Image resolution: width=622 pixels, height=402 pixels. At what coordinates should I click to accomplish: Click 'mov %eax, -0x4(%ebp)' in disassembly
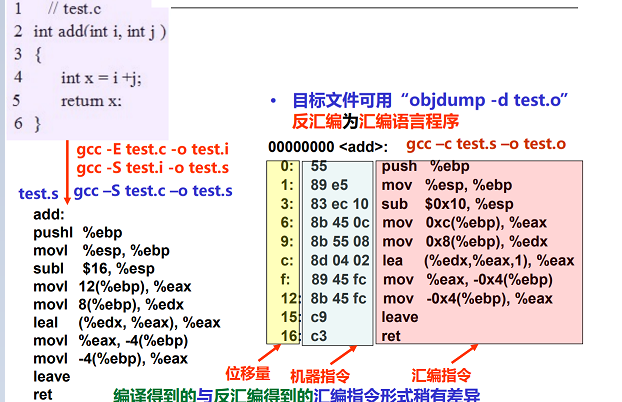(468, 279)
